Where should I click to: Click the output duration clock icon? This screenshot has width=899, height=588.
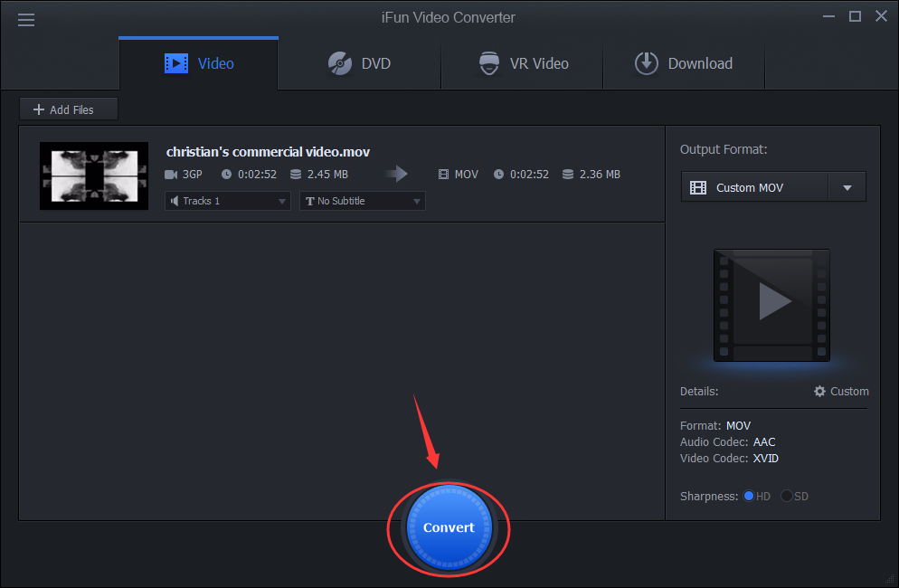click(x=499, y=175)
